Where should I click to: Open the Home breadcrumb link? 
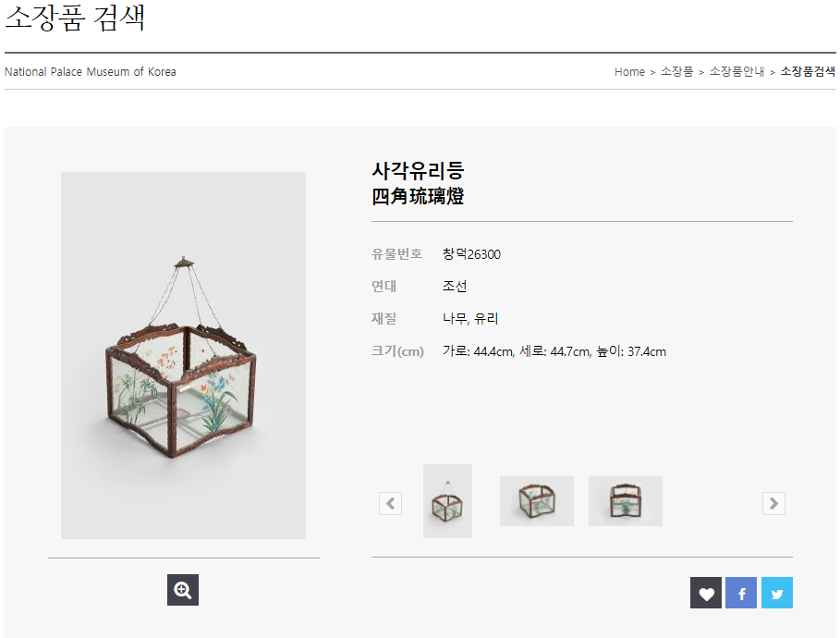tap(629, 72)
